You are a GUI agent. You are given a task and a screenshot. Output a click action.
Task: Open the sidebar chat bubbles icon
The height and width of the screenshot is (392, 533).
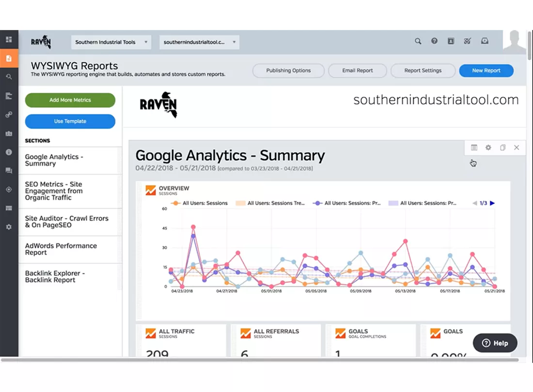click(9, 171)
